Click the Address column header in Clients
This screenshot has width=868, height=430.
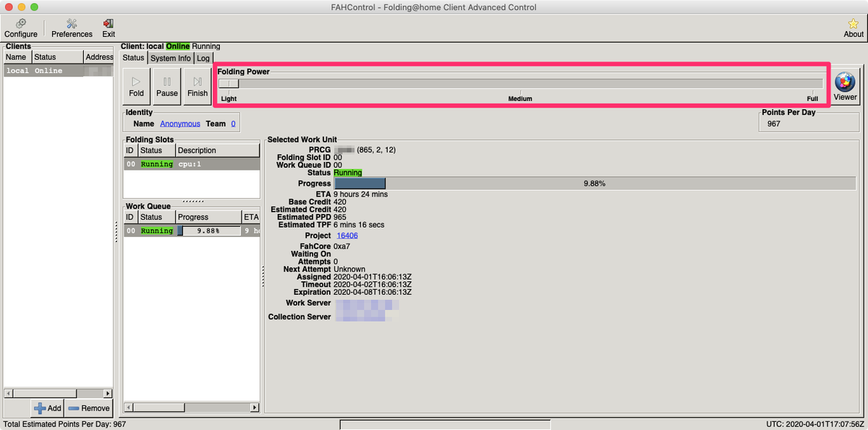click(98, 57)
